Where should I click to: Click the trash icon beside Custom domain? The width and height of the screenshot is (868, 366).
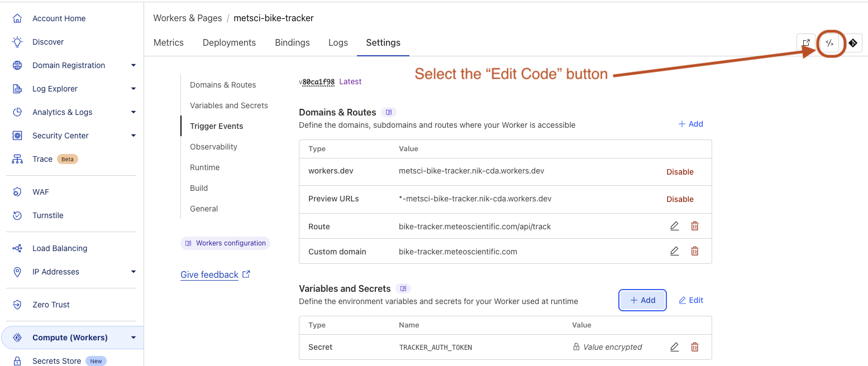694,251
